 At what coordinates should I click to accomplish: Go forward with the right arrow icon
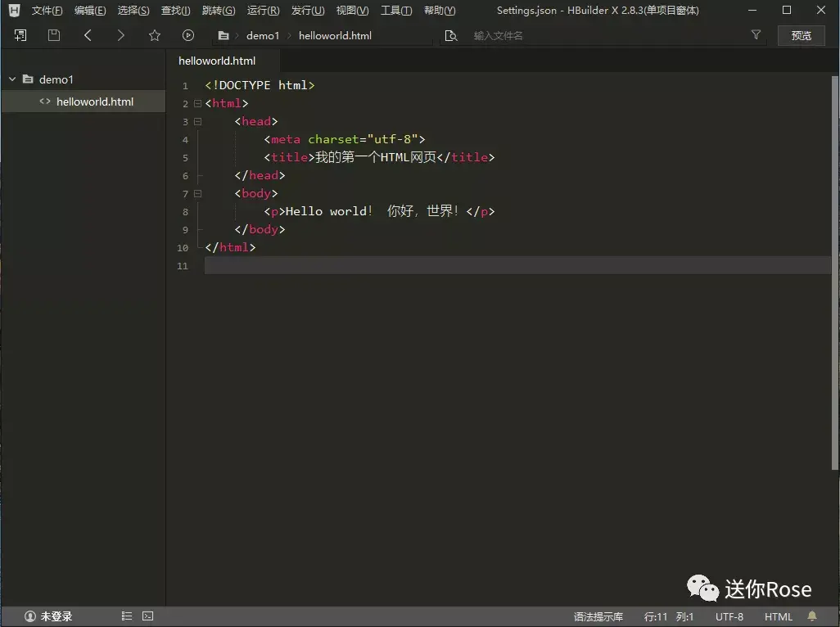(x=121, y=35)
